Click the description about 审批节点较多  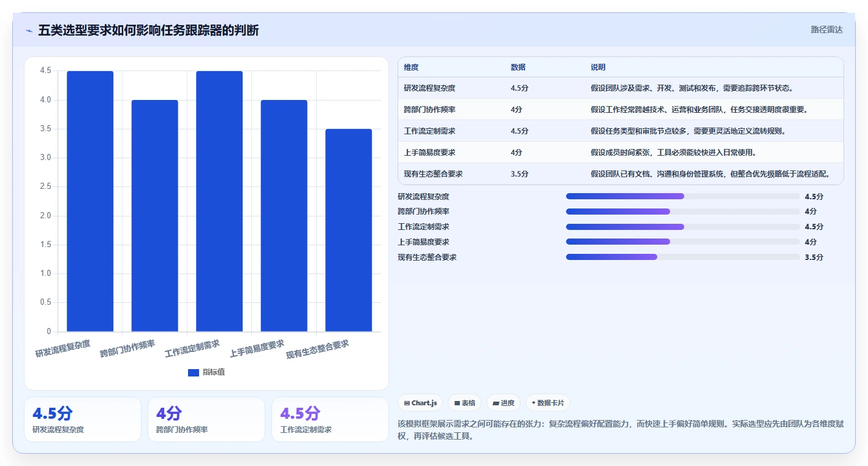pyautogui.click(x=689, y=131)
